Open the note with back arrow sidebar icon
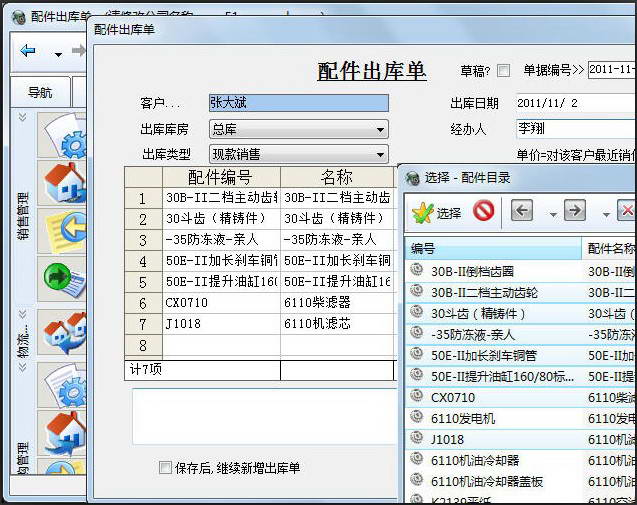 [x=62, y=231]
